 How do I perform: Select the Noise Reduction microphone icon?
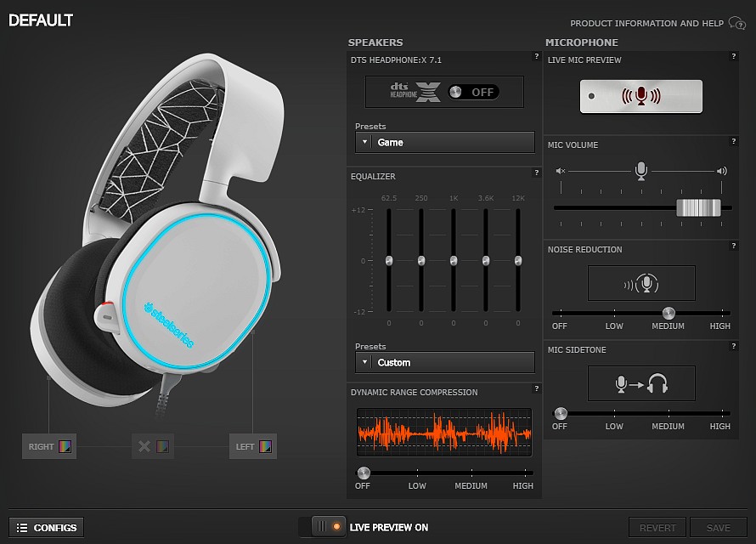(x=641, y=283)
